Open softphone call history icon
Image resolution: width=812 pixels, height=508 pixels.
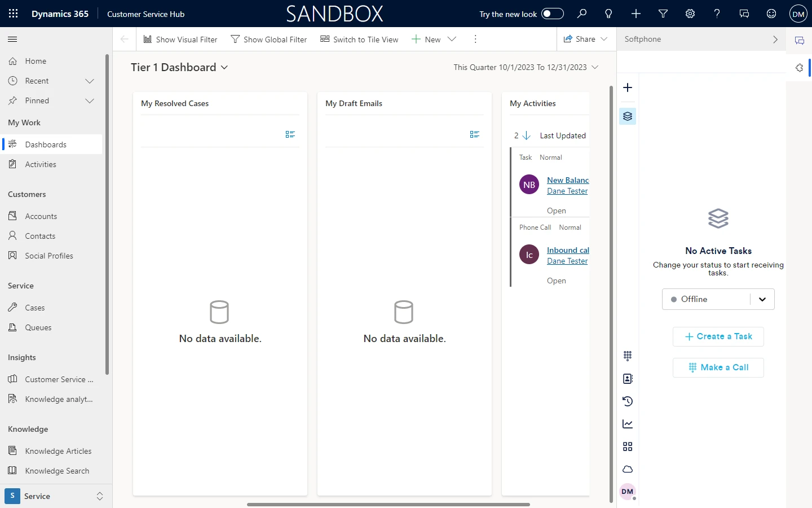(x=628, y=401)
